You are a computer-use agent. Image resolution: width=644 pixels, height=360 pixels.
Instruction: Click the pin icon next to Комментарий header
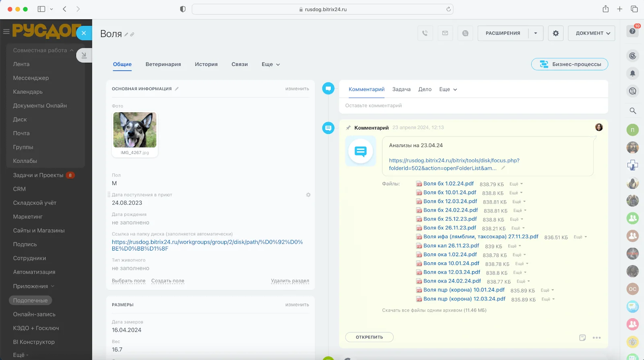pyautogui.click(x=348, y=128)
